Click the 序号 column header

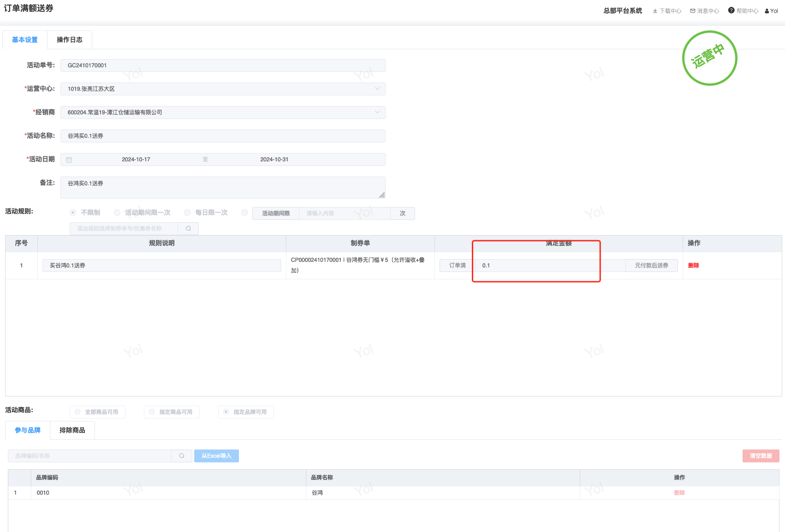[21, 243]
